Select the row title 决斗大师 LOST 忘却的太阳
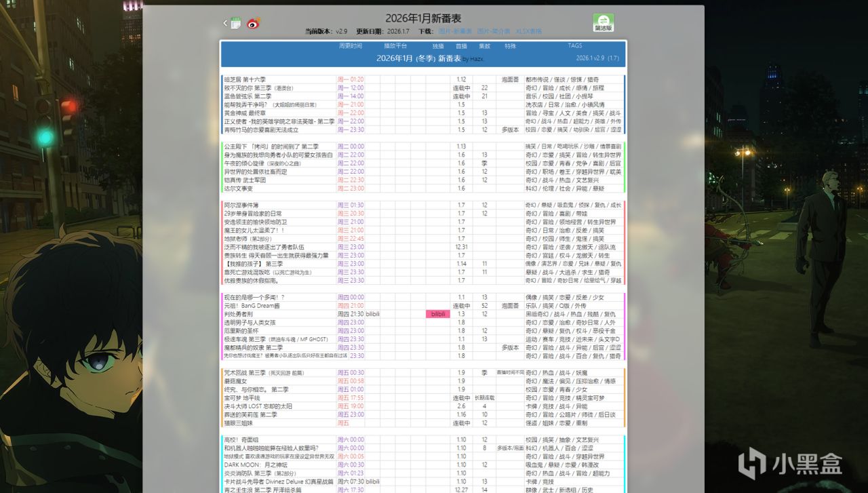This screenshot has height=493, width=868. (258, 406)
